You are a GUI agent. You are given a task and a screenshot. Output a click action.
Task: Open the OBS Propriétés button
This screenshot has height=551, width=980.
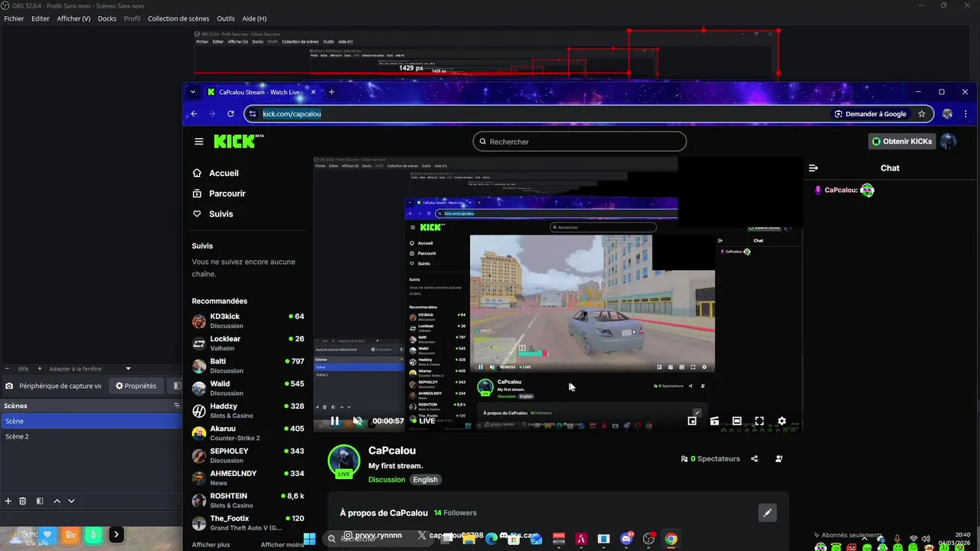click(136, 386)
